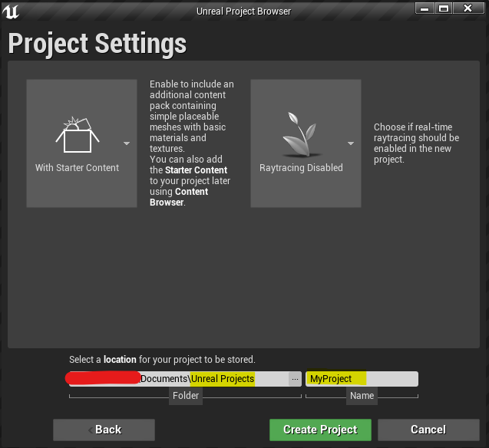
Task: Click the Project Settings heading
Action: coord(97,44)
